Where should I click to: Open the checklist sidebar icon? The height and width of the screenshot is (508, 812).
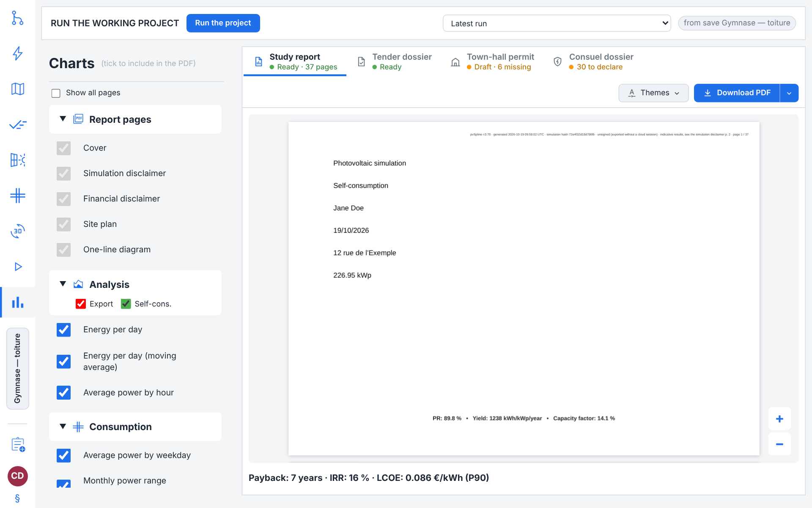17,124
